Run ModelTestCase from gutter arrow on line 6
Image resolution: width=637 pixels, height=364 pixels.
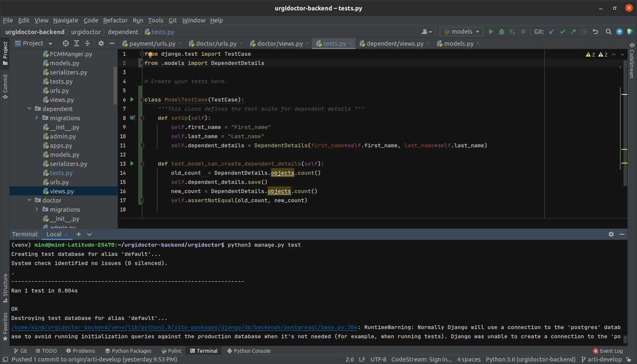[x=132, y=99]
